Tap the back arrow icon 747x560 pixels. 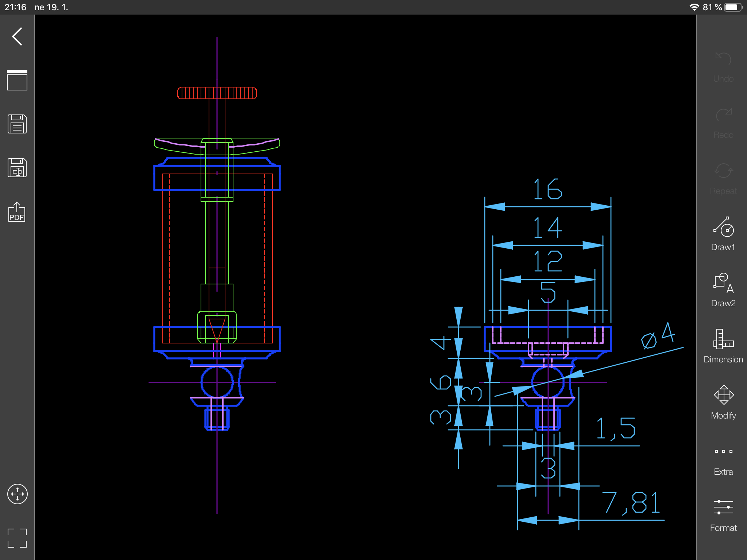pyautogui.click(x=17, y=36)
